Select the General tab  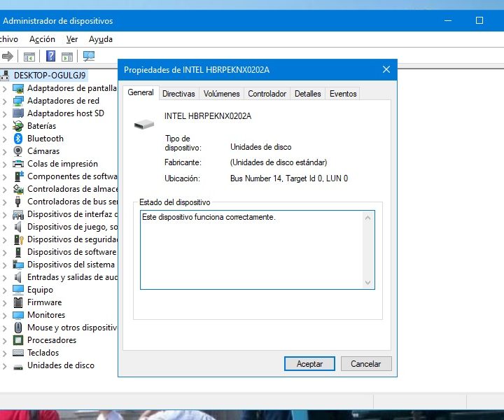[x=141, y=92]
